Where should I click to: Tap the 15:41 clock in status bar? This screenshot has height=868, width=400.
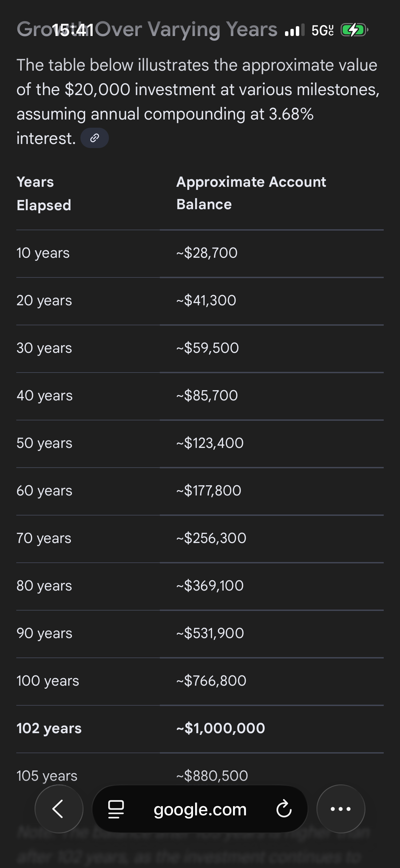click(72, 30)
